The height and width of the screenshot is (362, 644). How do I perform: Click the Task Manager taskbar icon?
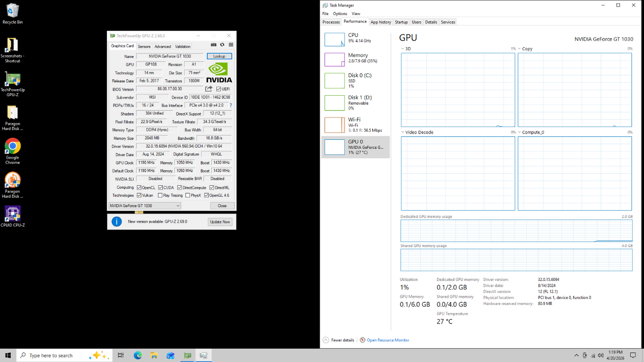(x=204, y=355)
